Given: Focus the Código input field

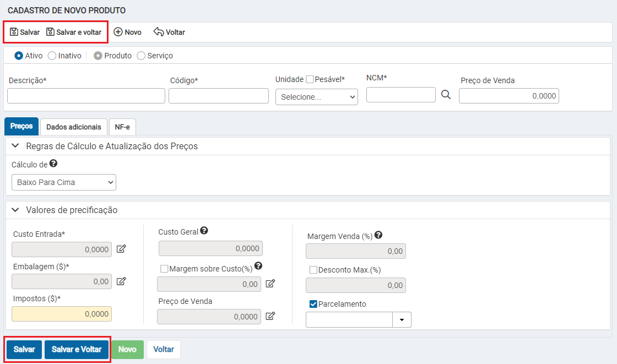Looking at the screenshot, I should click(x=219, y=96).
